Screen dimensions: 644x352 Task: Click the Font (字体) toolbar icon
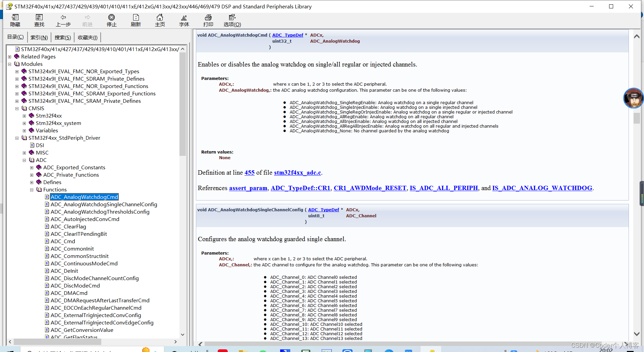(x=184, y=20)
